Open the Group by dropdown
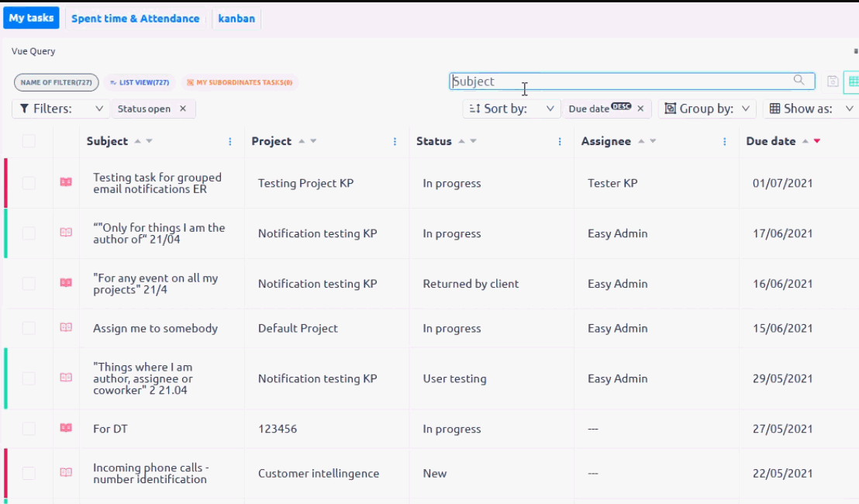This screenshot has height=504, width=859. coord(709,109)
